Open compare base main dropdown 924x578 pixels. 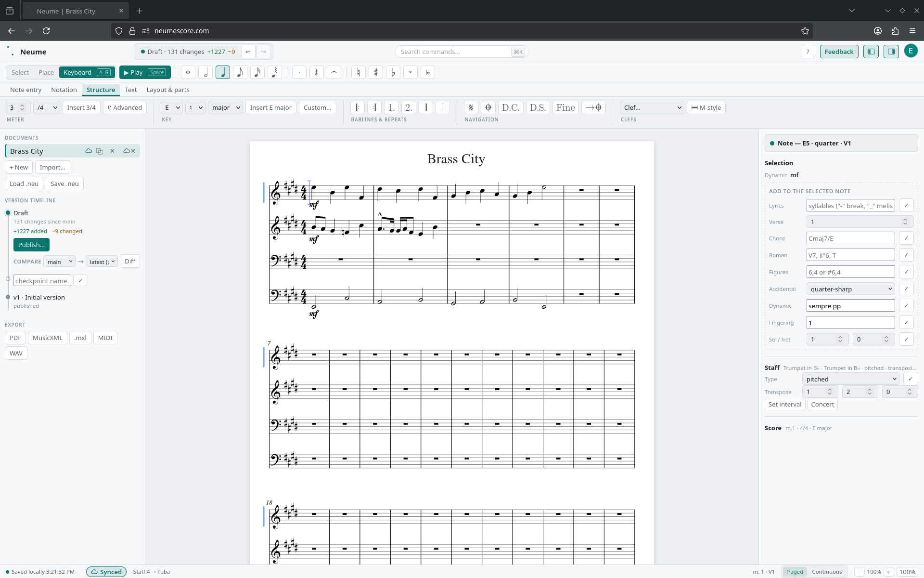tap(60, 262)
